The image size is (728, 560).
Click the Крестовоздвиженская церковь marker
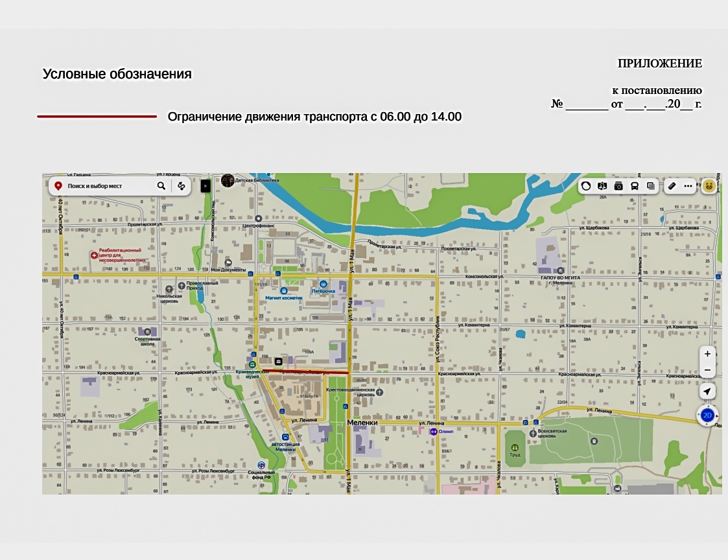click(379, 392)
